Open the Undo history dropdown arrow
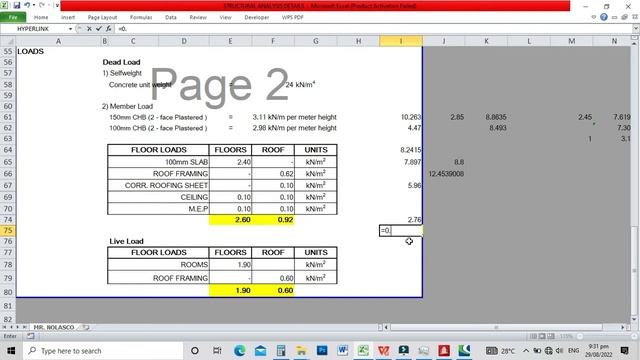This screenshot has width=640, height=360. click(x=33, y=6)
